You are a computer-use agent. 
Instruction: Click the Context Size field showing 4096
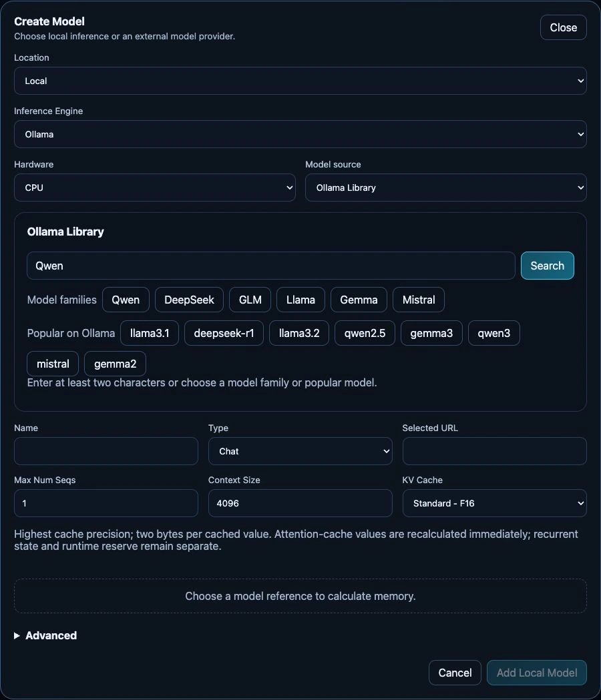tap(300, 503)
